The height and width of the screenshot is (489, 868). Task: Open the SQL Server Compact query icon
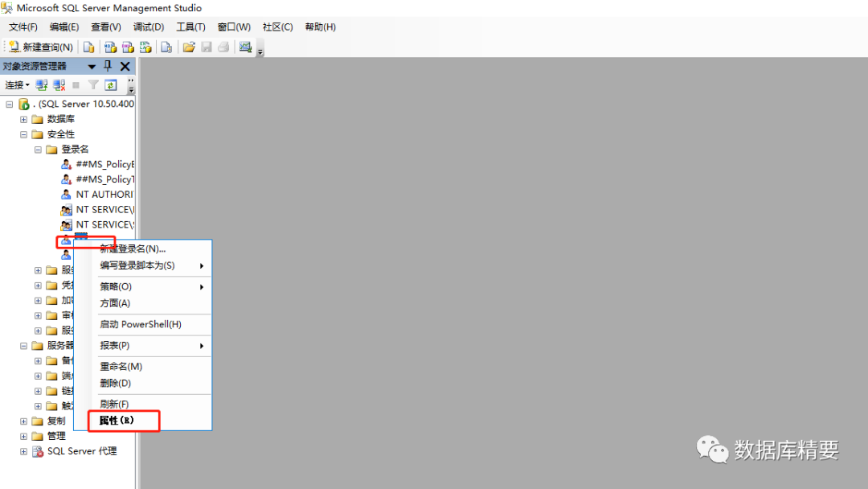(x=166, y=47)
